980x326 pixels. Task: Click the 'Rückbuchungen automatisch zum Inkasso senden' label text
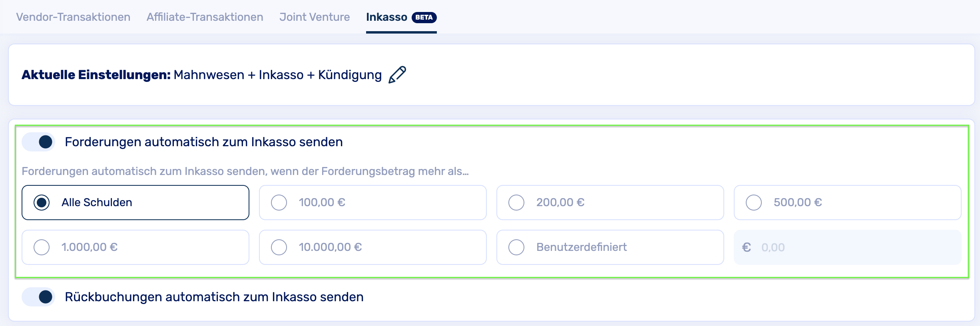point(214,297)
